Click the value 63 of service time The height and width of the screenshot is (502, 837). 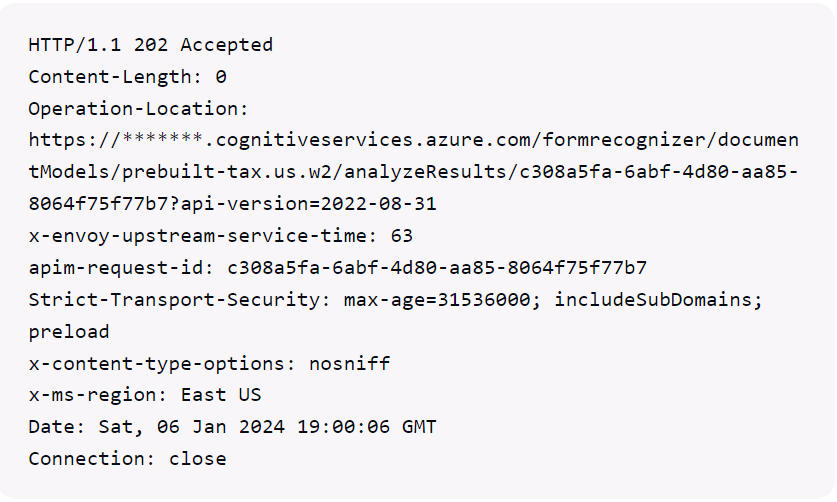pyautogui.click(x=403, y=236)
